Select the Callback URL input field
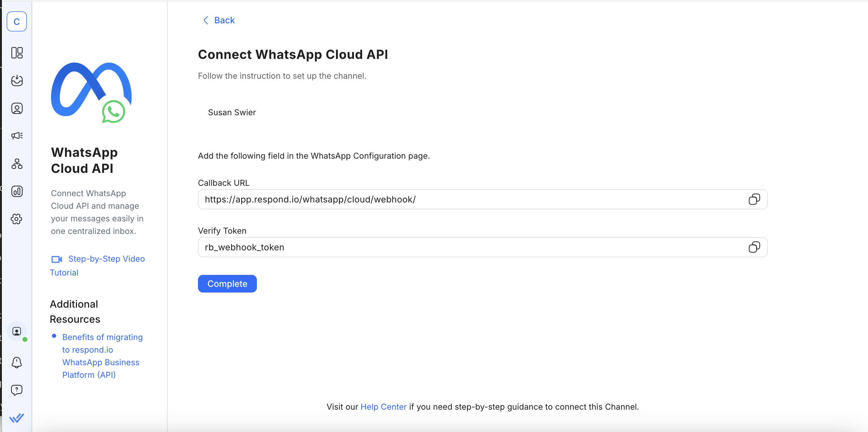This screenshot has width=868, height=432. [404, 199]
